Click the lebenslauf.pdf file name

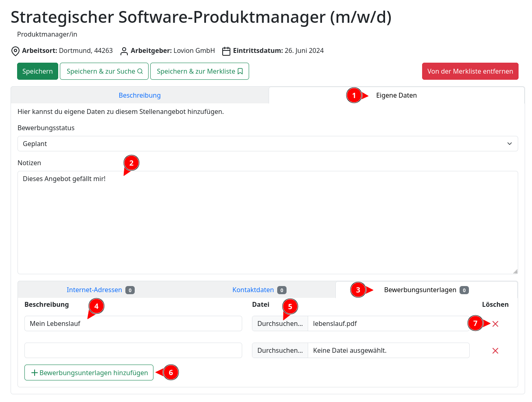click(x=335, y=323)
